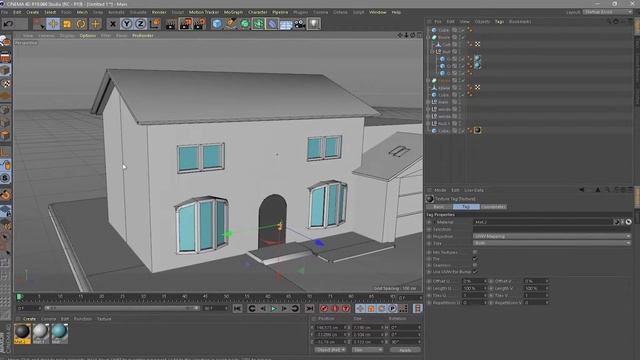
Task: Click the Floor environment icon in toolbar
Action: (x=286, y=24)
